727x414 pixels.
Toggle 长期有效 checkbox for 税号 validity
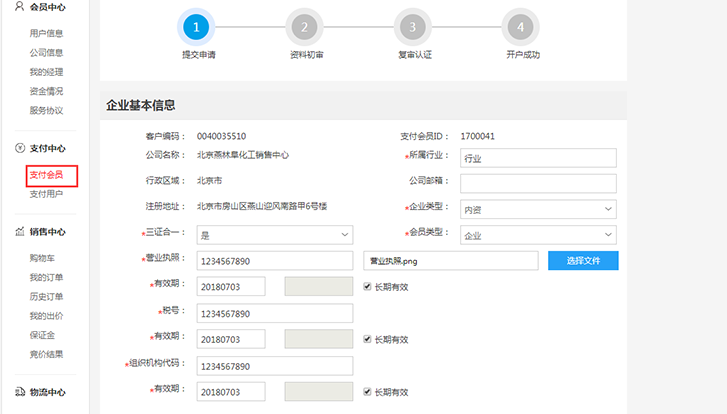click(368, 340)
